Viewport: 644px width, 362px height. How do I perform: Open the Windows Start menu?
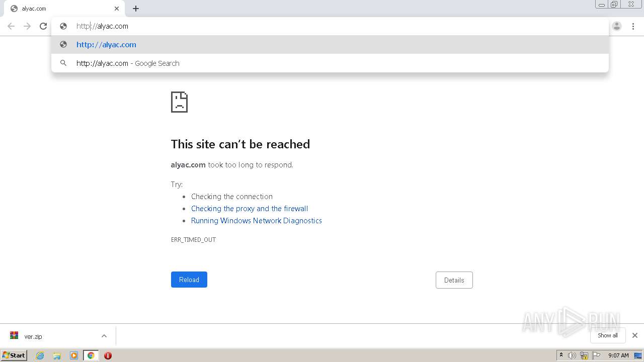pyautogui.click(x=14, y=355)
